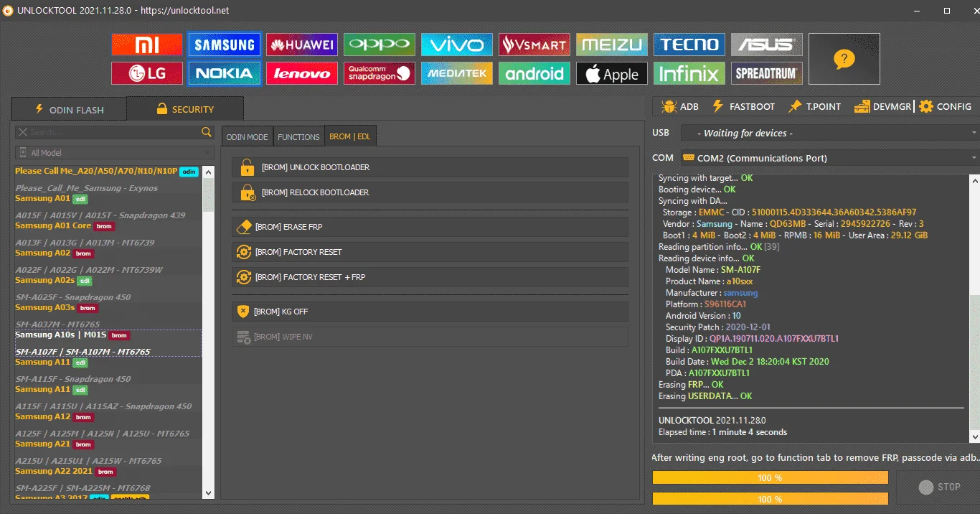Click the Elapsed time log line
The image size is (980, 514).
(x=722, y=432)
